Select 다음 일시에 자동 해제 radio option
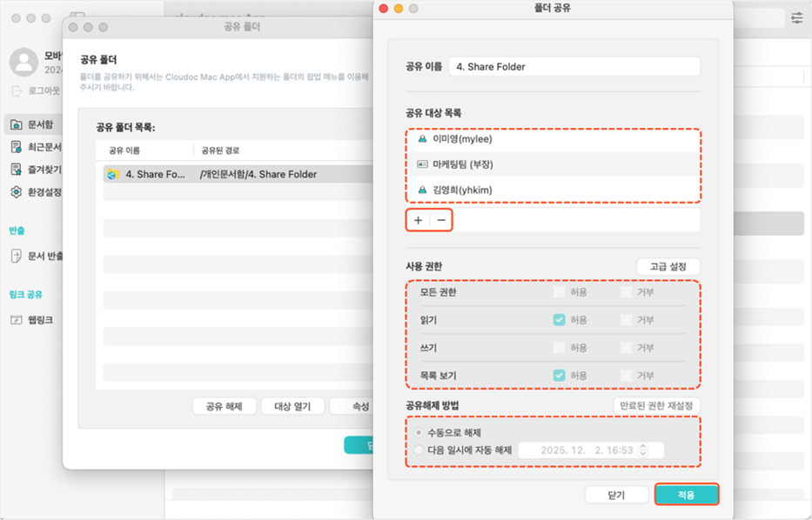The width and height of the screenshot is (812, 520). click(420, 450)
